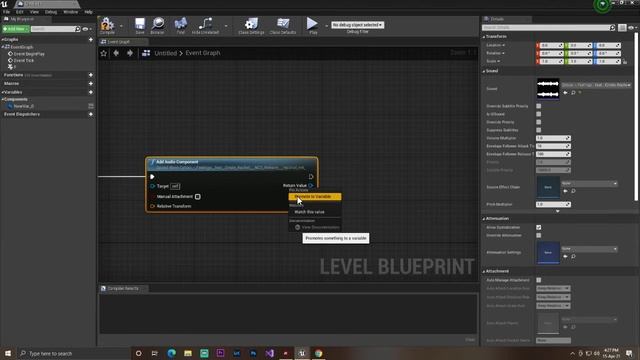Click the Untitled breadcrumb link

point(165,53)
